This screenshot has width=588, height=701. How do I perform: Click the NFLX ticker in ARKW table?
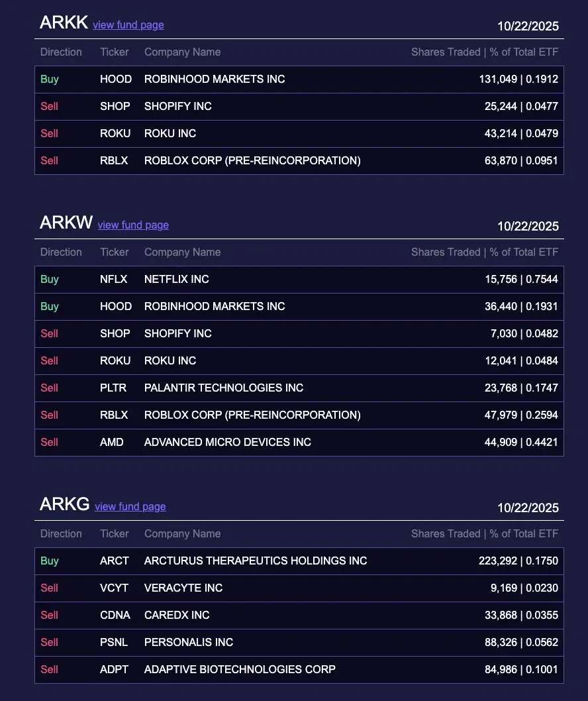pyautogui.click(x=114, y=280)
